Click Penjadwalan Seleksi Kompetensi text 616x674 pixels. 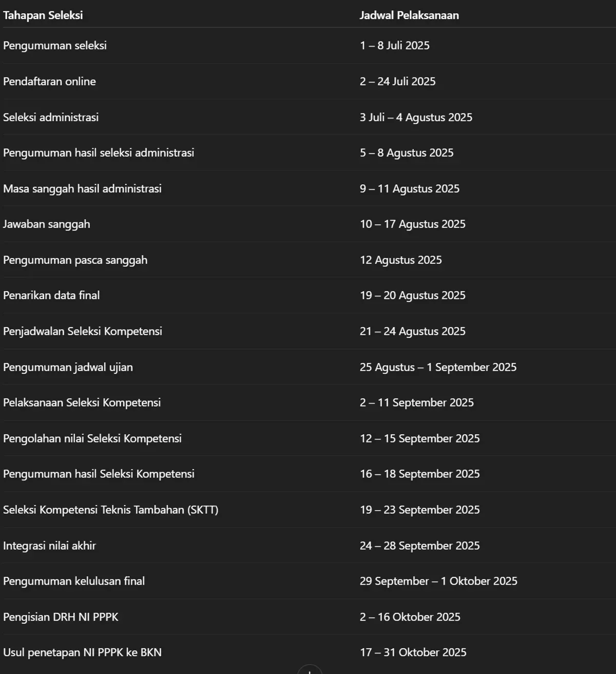(x=83, y=331)
